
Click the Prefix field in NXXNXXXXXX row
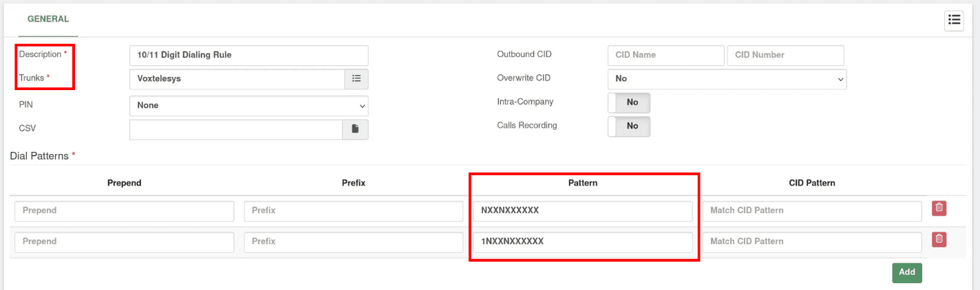(354, 211)
